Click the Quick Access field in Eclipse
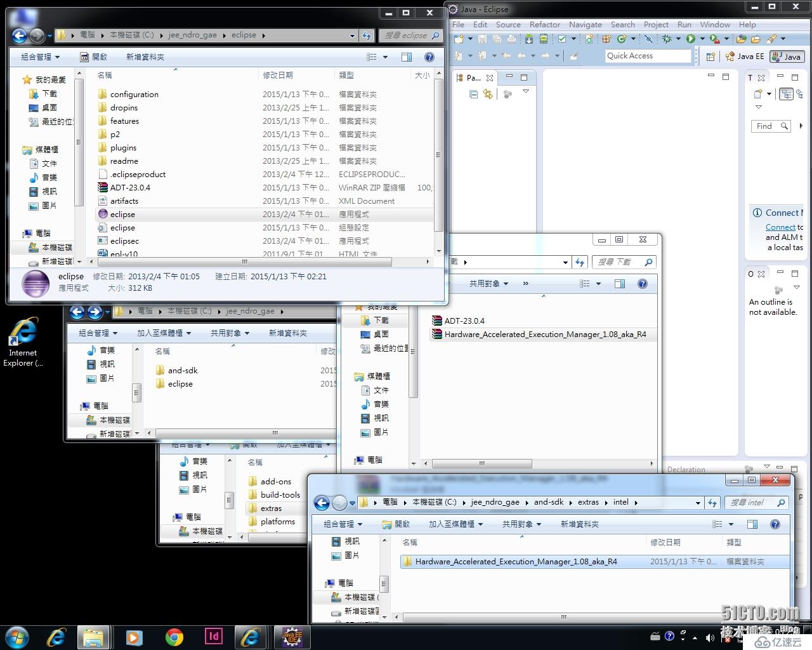 click(647, 56)
